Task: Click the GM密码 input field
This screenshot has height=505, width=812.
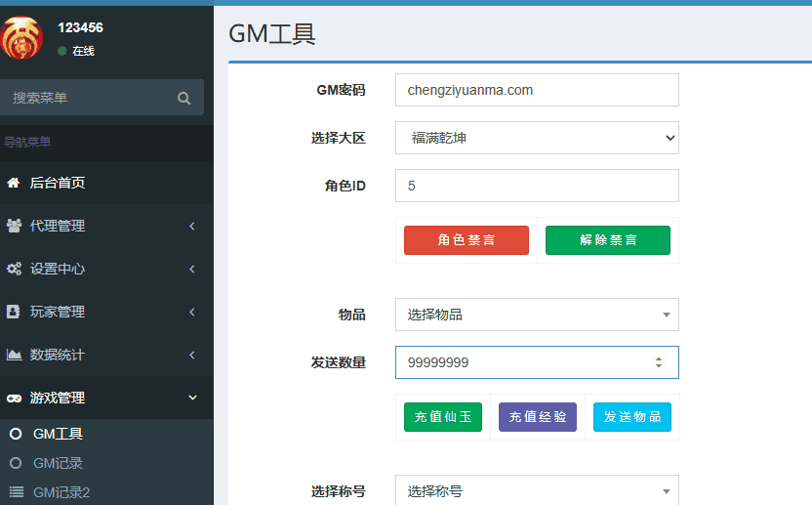Action: point(537,90)
